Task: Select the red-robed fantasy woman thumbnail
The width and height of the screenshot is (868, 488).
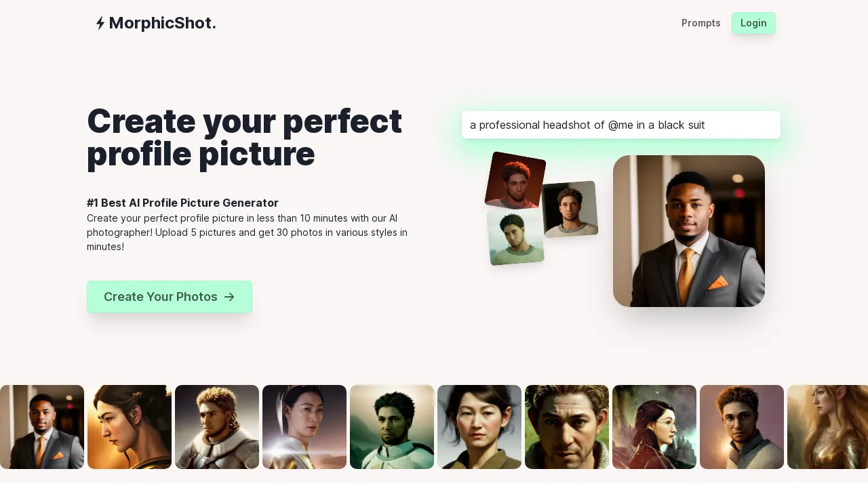Action: tap(654, 426)
